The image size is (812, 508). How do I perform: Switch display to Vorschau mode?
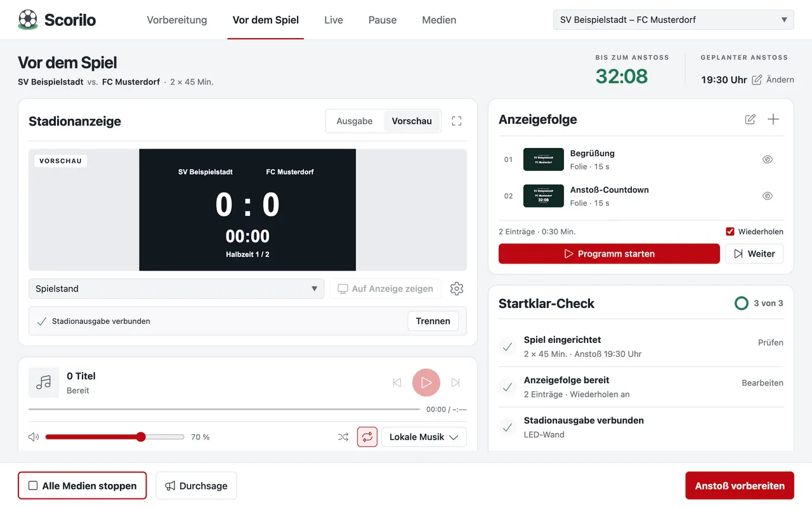point(412,121)
